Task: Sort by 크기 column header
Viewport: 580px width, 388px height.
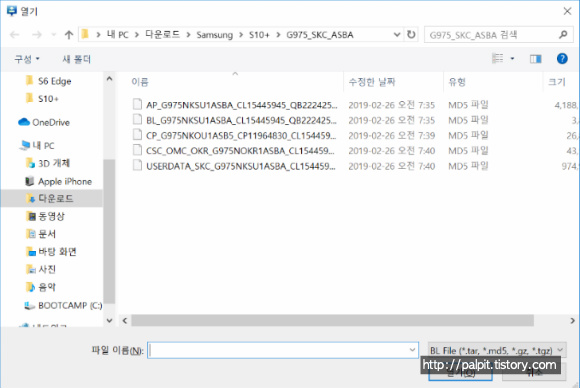Action: (557, 82)
